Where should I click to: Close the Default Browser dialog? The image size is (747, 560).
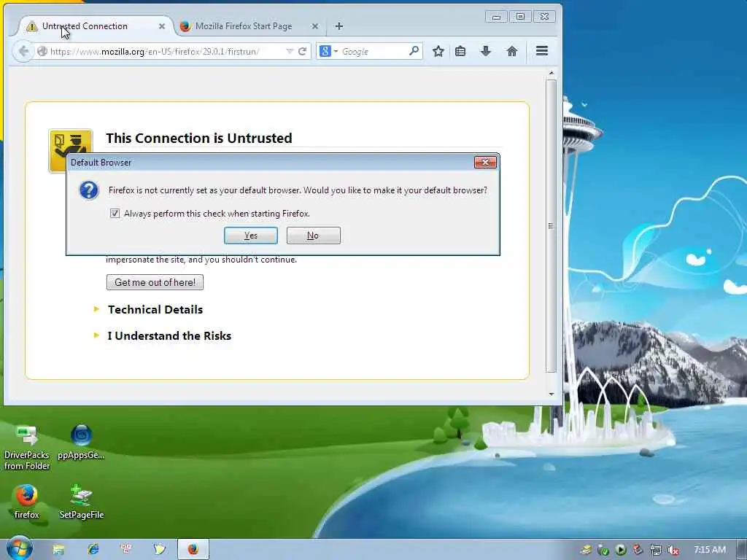pos(485,163)
